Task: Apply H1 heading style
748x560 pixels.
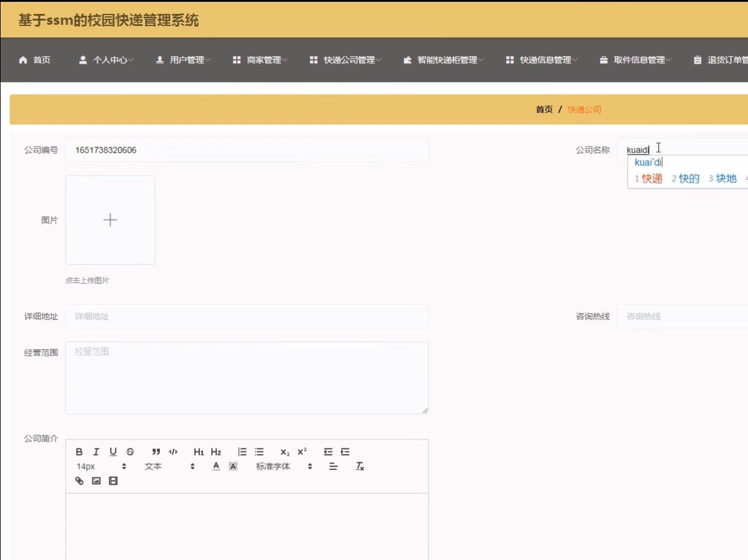Action: pyautogui.click(x=199, y=451)
